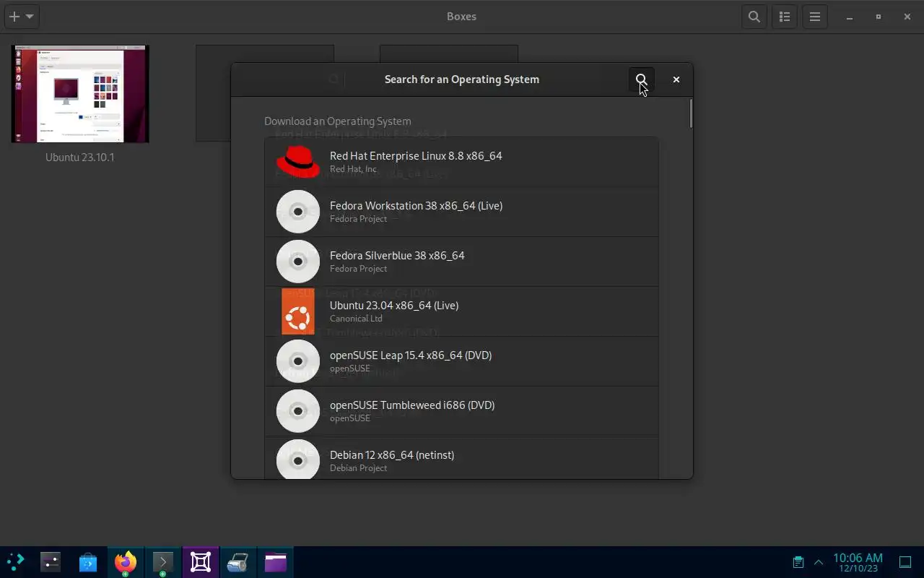Image resolution: width=924 pixels, height=578 pixels.
Task: Click the disc icon beside Fedora Silverblue 38
Action: click(x=298, y=262)
